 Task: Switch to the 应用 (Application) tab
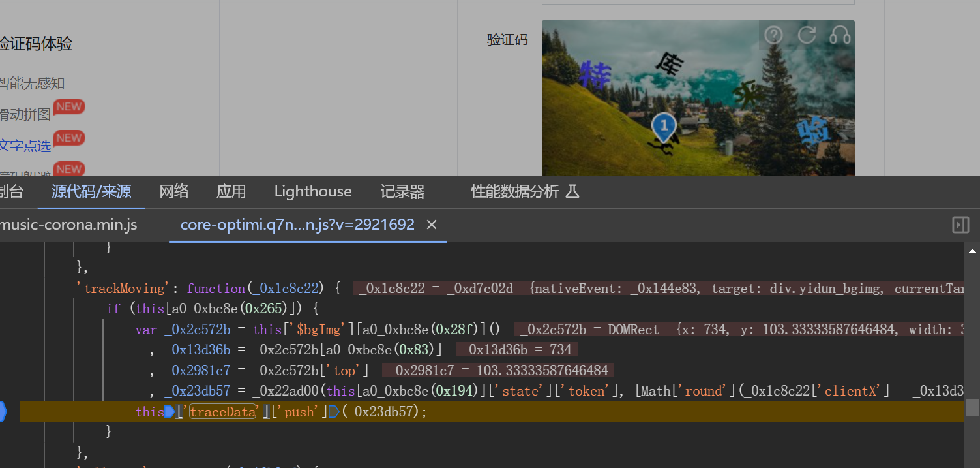pos(231,191)
